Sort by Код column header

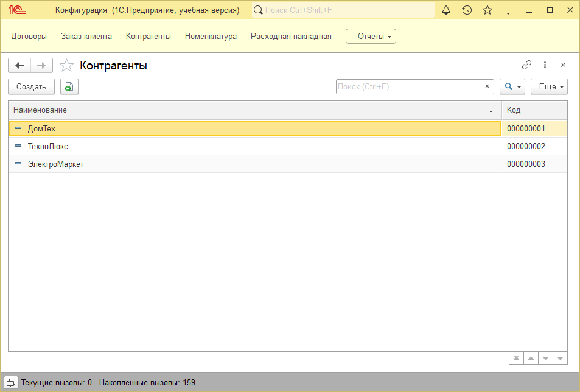click(534, 110)
